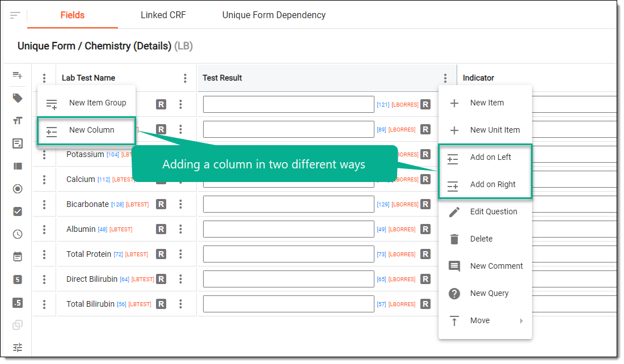This screenshot has width=624, height=364.
Task: Click the Indicator column header
Action: [478, 78]
